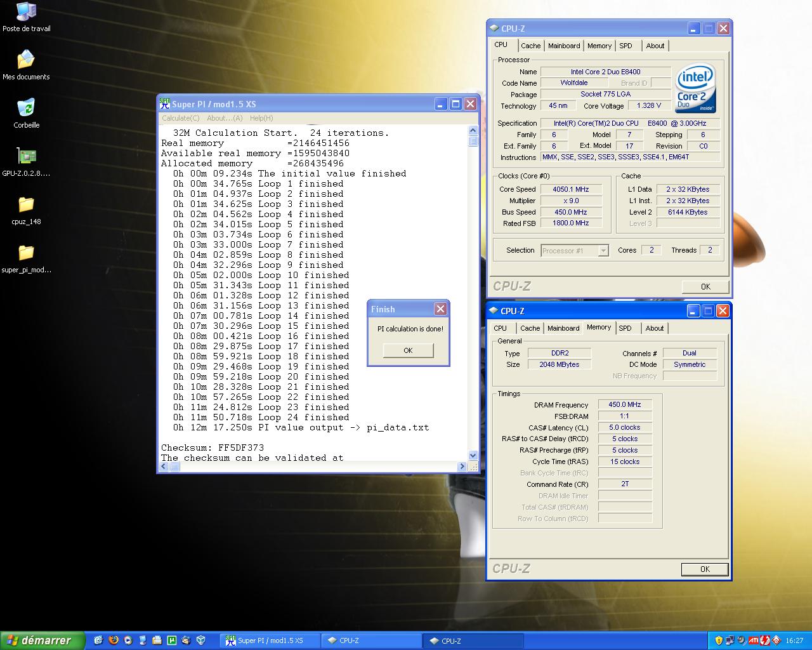This screenshot has width=812, height=650.
Task: Switch to About tab in upper CPU-Z
Action: (x=655, y=46)
